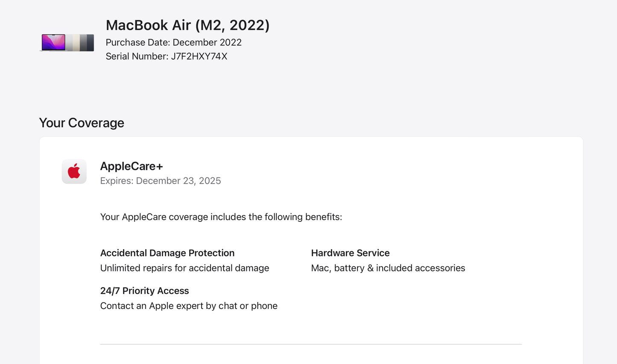617x364 pixels.
Task: Click the horizontal divider line below benefits
Action: [x=311, y=344]
